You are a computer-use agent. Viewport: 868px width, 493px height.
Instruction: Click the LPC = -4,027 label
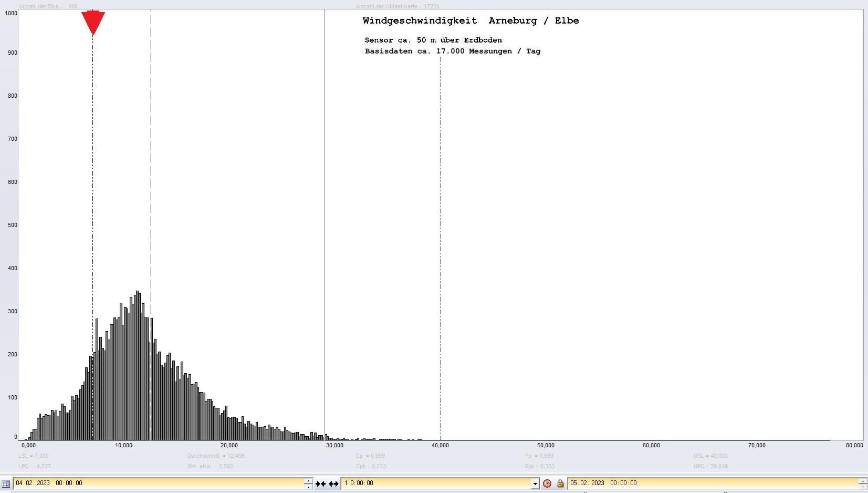point(35,466)
